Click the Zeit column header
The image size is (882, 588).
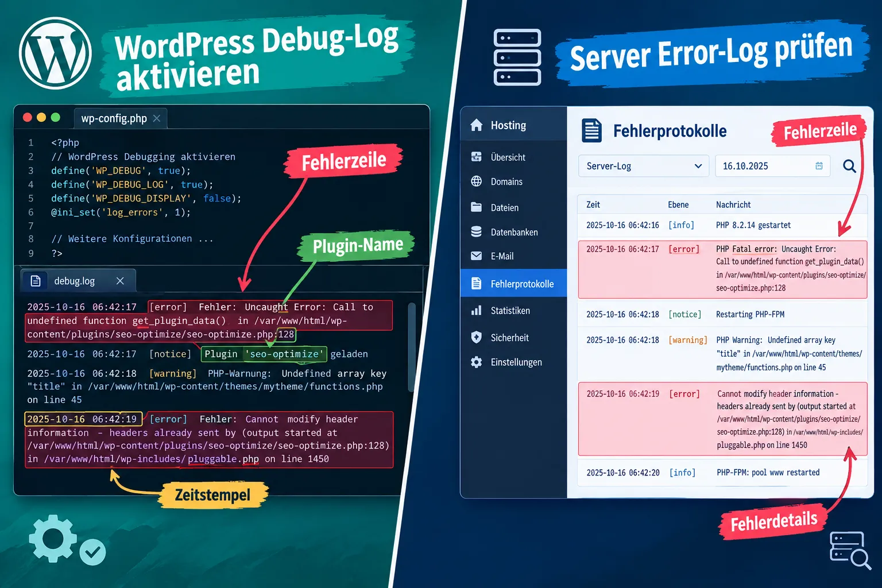tap(593, 204)
